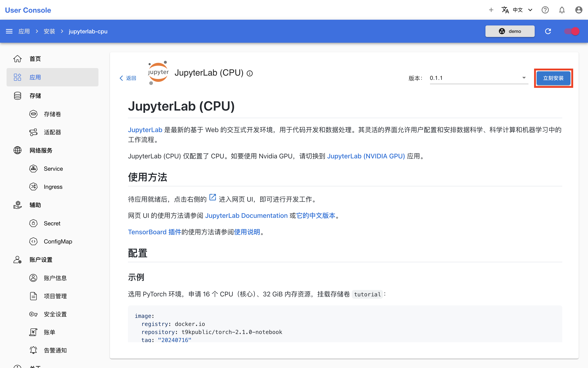Viewport: 588px width, 368px height.
Task: Click the 立刻安装 install button
Action: [x=553, y=78]
